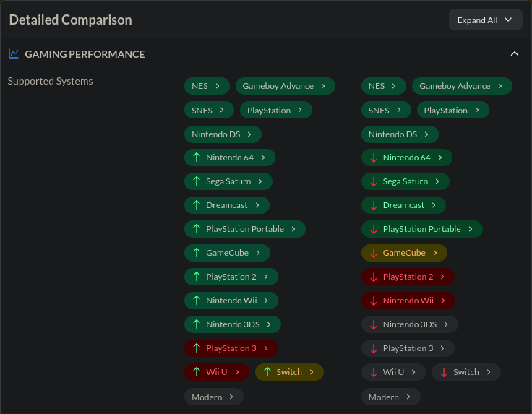
Task: Open PlayStation Portable chip with up arrow
Action: (x=244, y=229)
